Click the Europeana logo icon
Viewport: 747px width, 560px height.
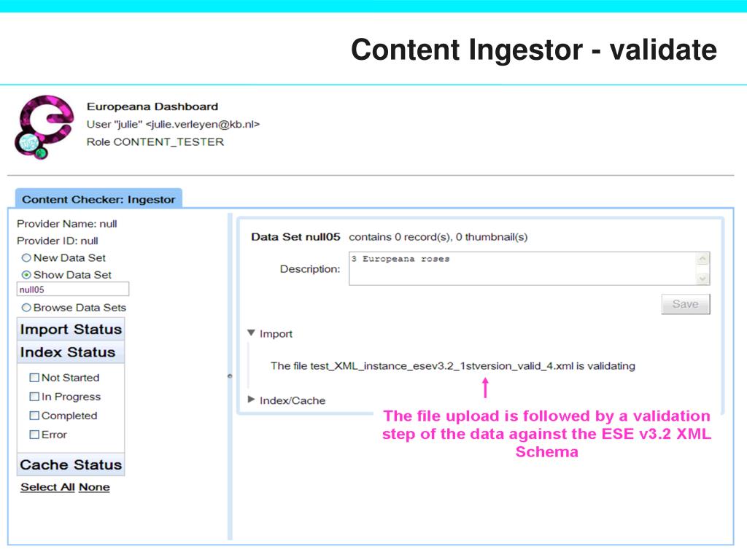[x=44, y=127]
